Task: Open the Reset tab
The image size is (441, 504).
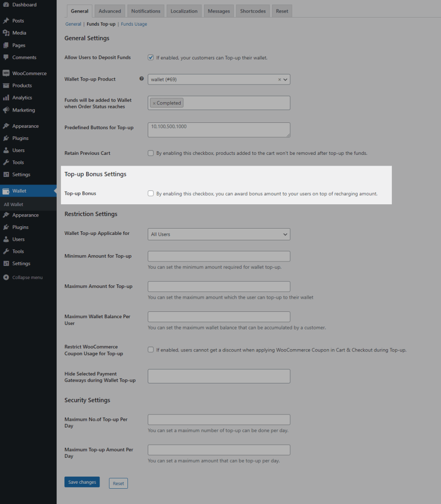Action: pos(282,11)
